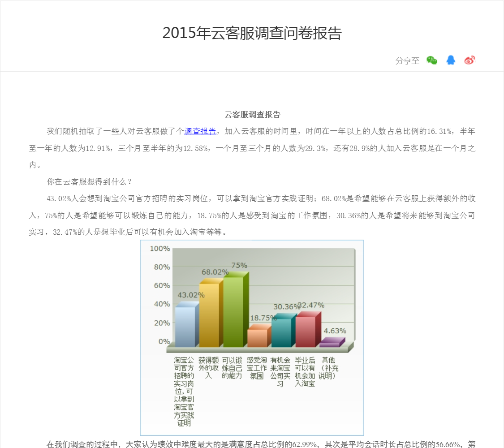Click the paragraph starting 在我们调查的过程中

252,444
